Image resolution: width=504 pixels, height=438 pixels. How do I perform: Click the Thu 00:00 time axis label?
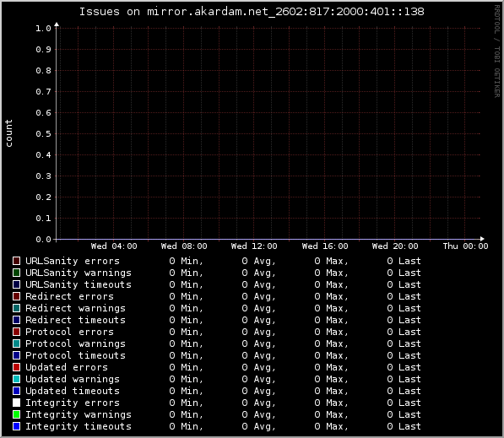point(465,246)
